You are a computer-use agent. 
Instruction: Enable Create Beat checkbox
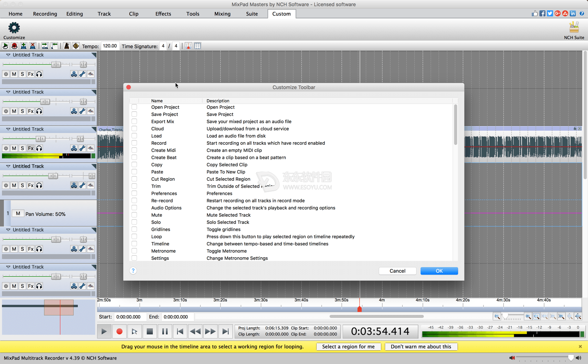tap(134, 158)
